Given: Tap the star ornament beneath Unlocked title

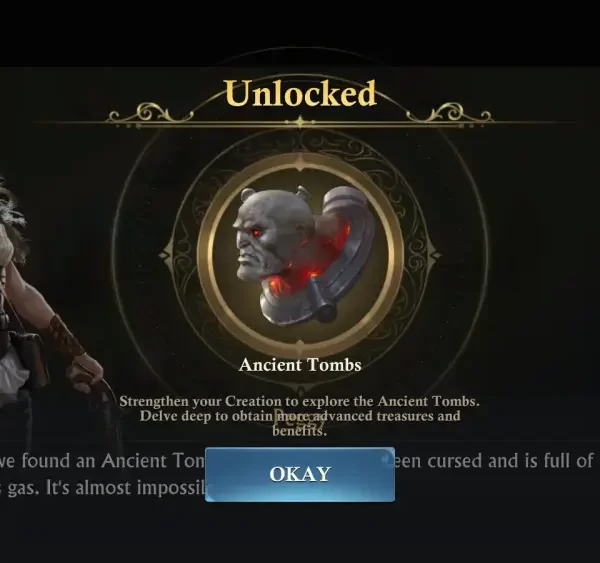Looking at the screenshot, I should click(300, 122).
